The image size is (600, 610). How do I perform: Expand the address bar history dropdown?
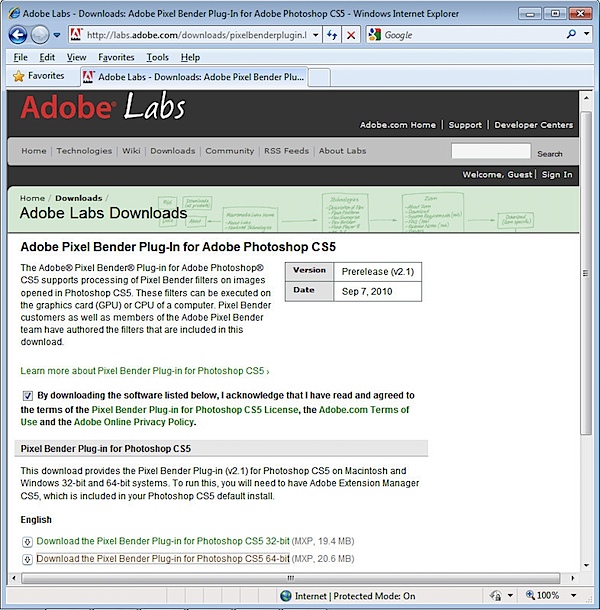[316, 35]
